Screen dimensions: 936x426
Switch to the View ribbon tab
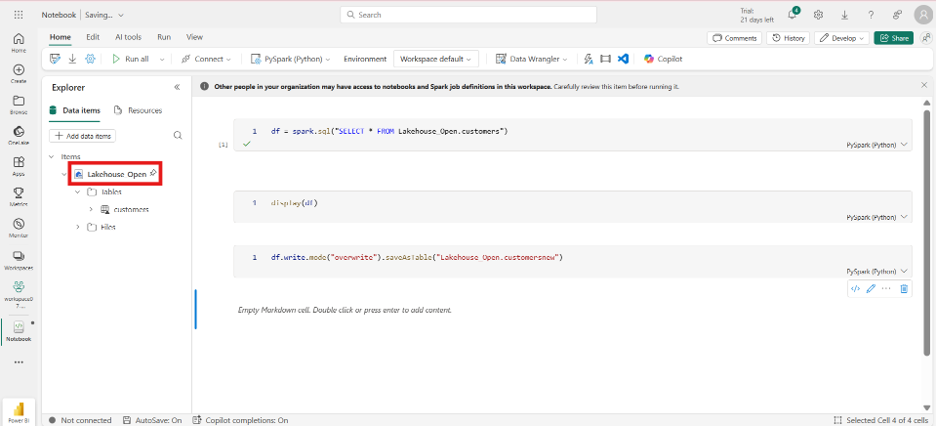pyautogui.click(x=195, y=37)
